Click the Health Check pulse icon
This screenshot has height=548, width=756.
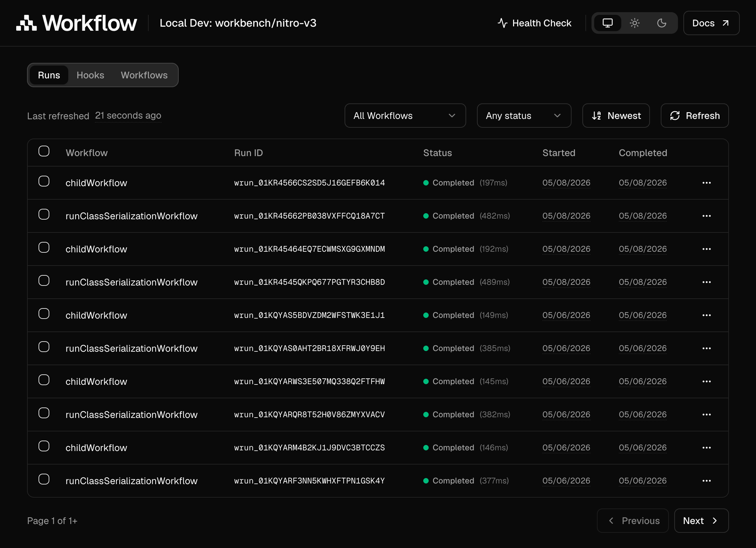pyautogui.click(x=502, y=23)
